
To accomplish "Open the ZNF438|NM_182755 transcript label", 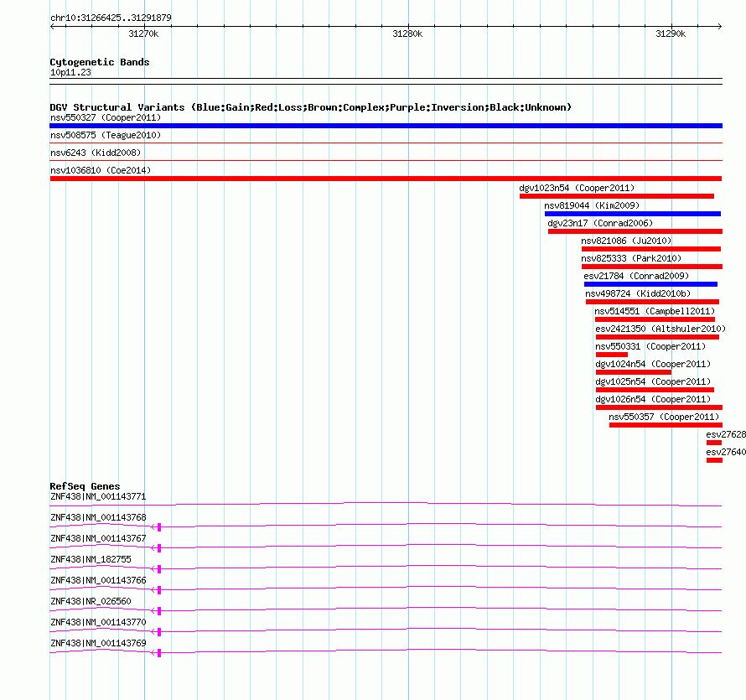I will click(91, 560).
